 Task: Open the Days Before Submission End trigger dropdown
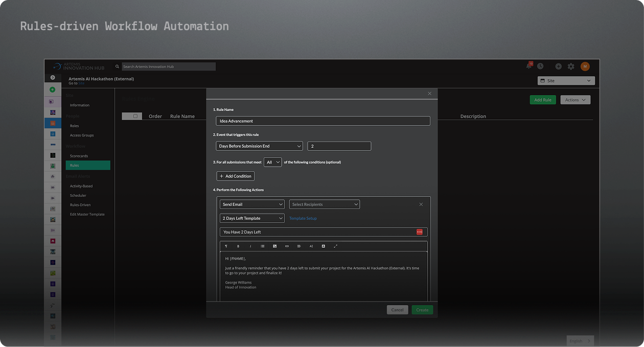coord(259,146)
